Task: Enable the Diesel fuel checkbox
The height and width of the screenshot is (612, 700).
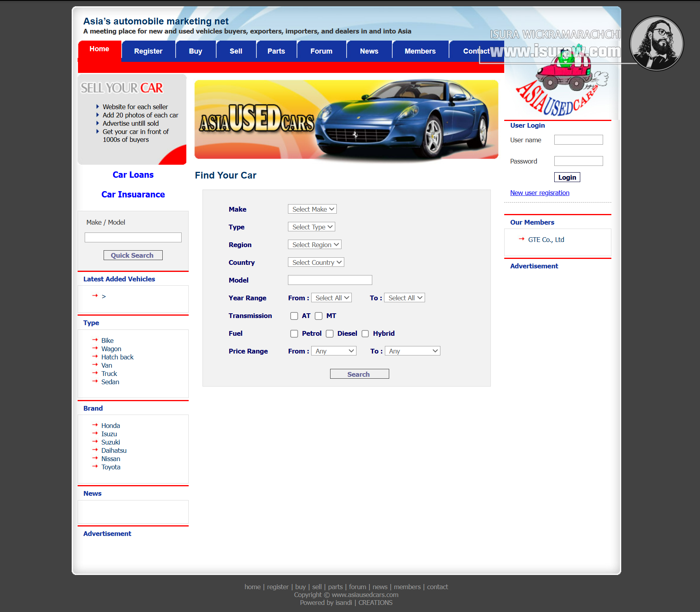Action: click(x=330, y=333)
